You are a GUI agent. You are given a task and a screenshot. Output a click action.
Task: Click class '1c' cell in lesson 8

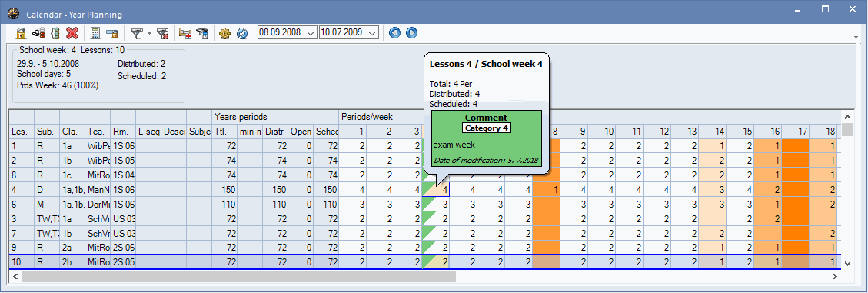(72, 175)
